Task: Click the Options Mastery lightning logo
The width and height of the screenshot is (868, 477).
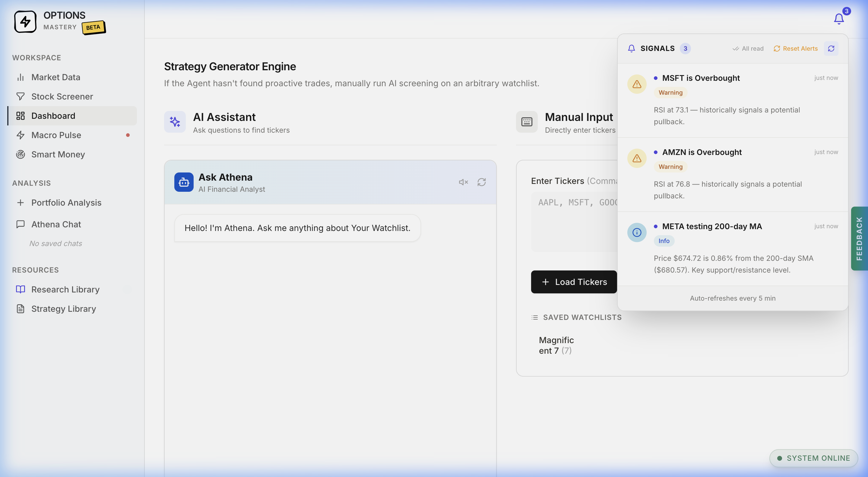Action: 25,22
